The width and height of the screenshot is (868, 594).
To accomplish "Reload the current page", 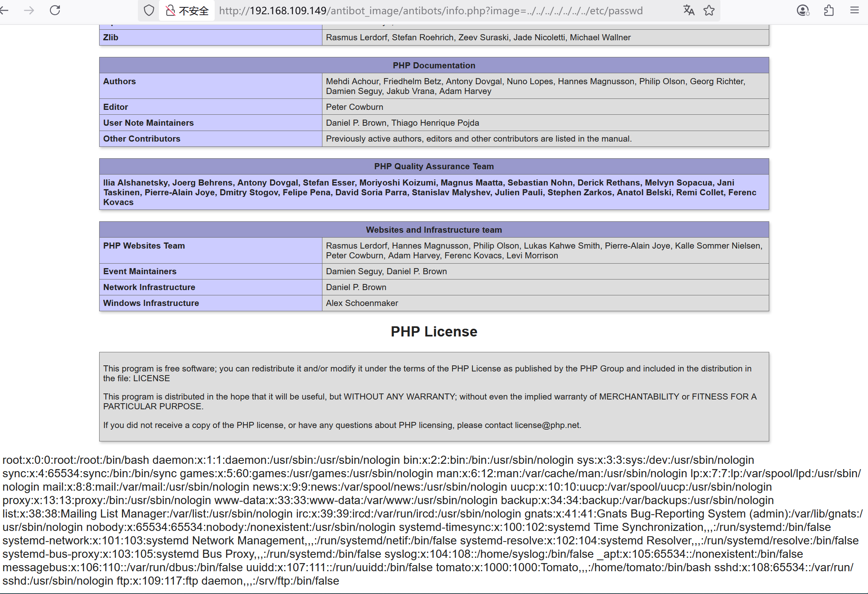I will (x=55, y=10).
